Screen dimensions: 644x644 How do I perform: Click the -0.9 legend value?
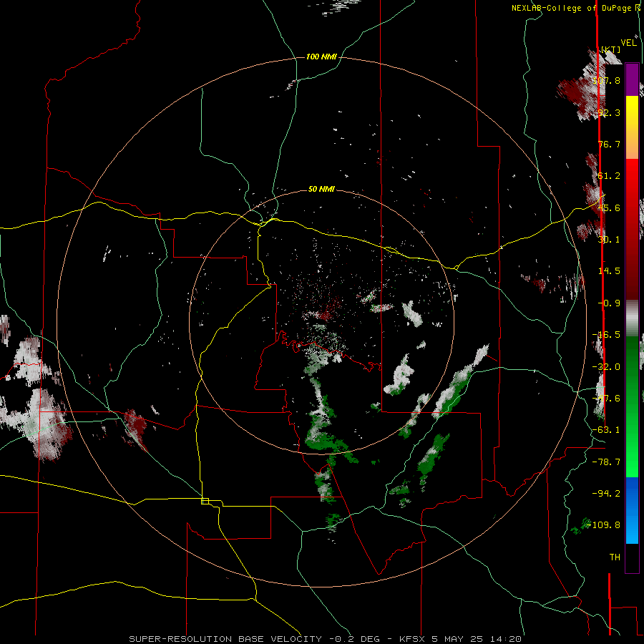click(609, 303)
